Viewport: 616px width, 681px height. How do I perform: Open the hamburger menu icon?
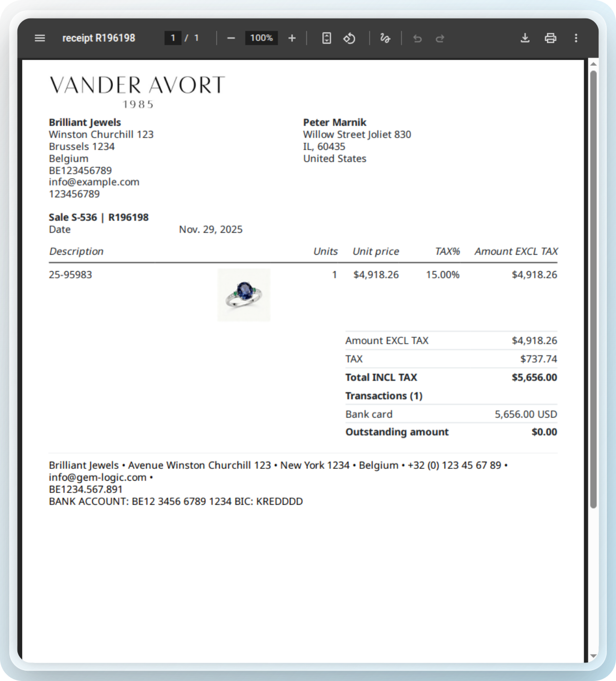tap(40, 38)
